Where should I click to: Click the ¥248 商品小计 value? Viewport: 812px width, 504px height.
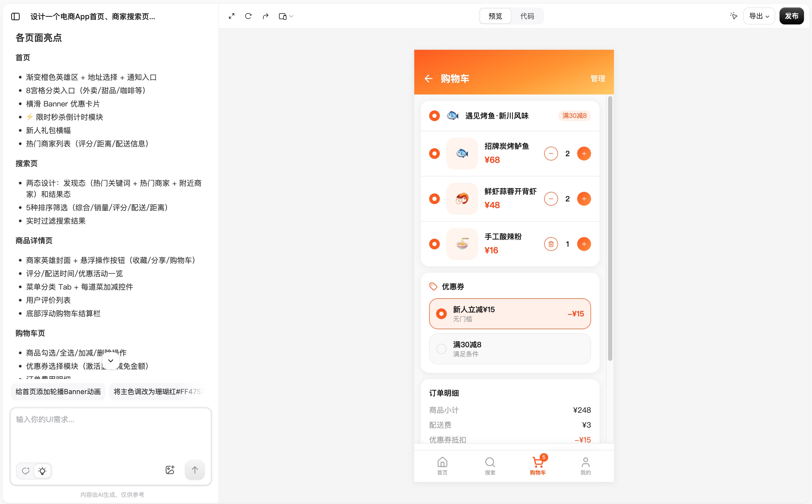tap(582, 410)
